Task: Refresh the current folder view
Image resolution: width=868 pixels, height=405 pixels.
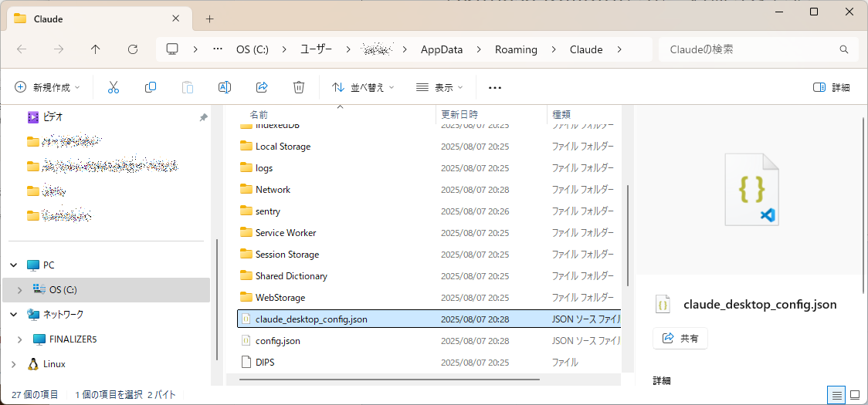Action: [x=132, y=49]
